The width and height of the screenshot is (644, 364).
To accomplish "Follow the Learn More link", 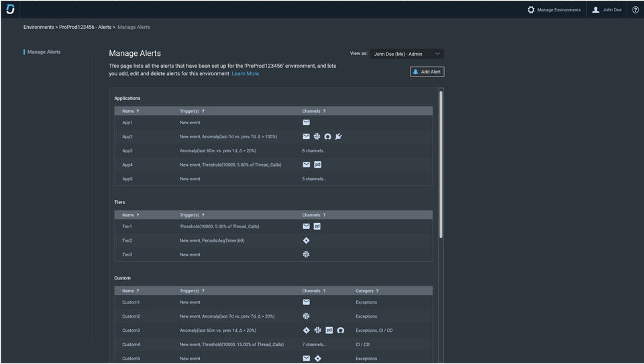I will coord(245,74).
